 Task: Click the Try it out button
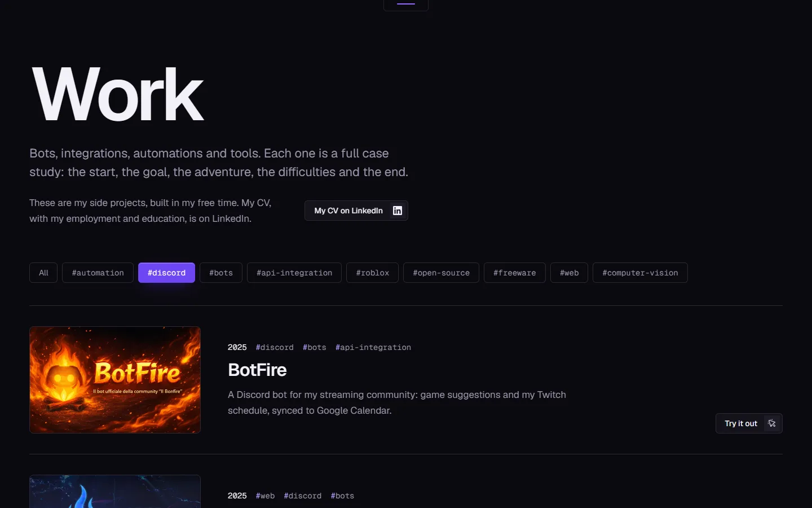pyautogui.click(x=749, y=423)
